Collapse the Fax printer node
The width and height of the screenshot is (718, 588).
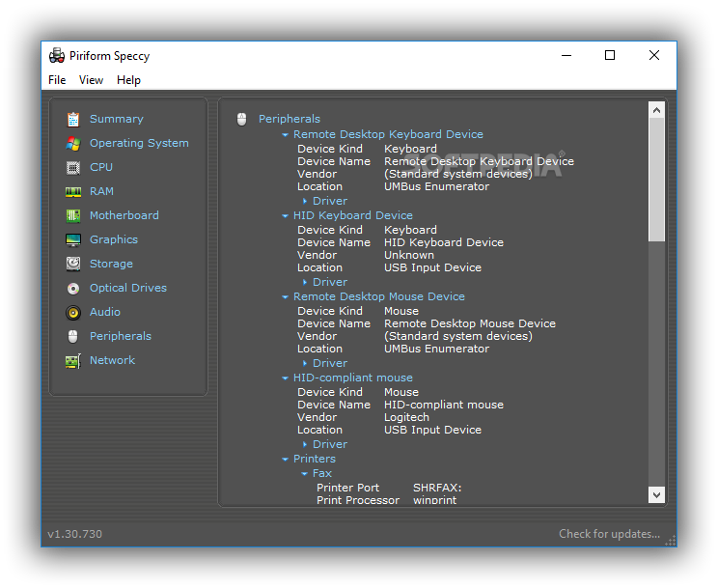click(x=305, y=474)
